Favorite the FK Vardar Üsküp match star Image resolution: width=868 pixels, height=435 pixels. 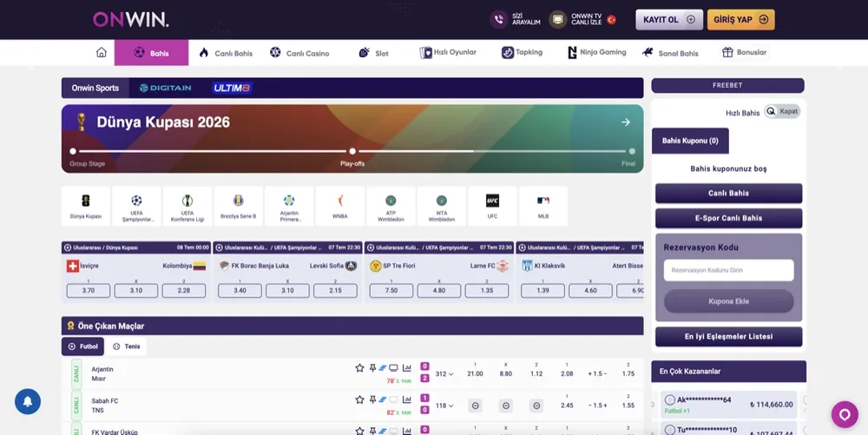pyautogui.click(x=360, y=431)
